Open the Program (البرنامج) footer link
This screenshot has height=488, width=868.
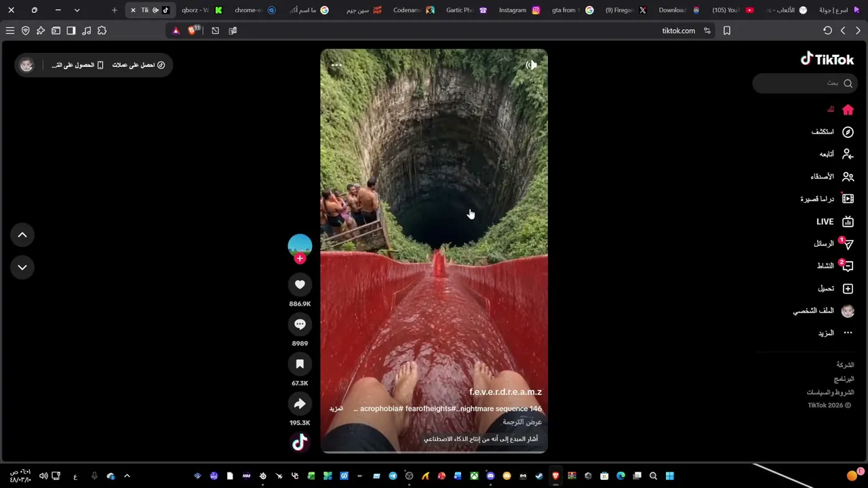[x=844, y=379]
